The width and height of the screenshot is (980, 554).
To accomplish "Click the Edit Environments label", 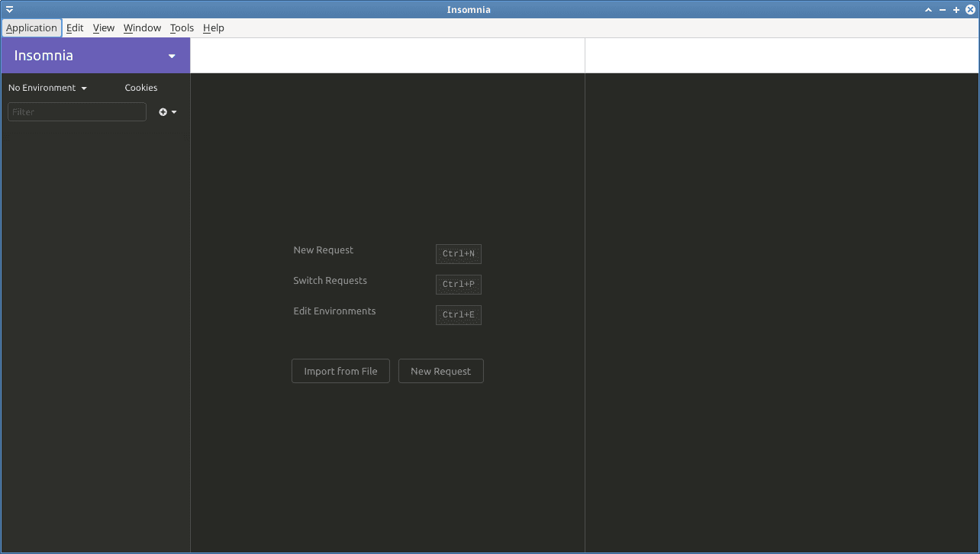I will click(334, 311).
